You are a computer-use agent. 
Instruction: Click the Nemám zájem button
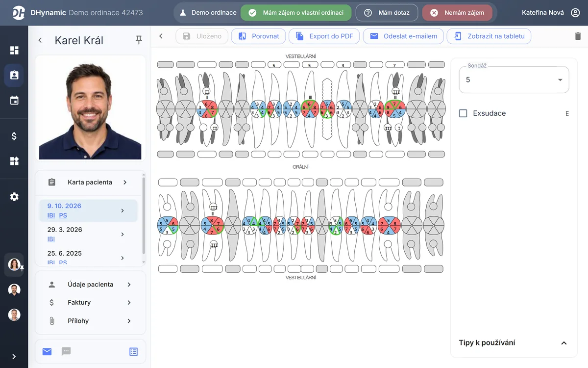(457, 13)
